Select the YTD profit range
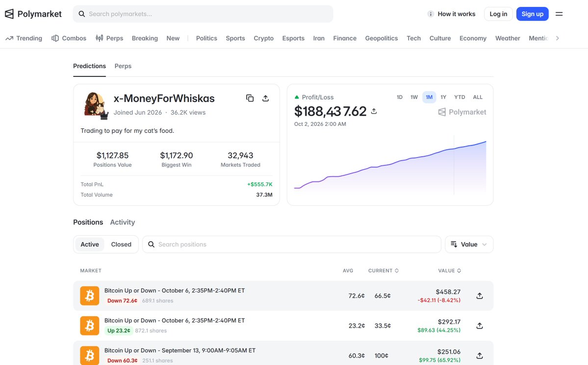Image resolution: width=588 pixels, height=365 pixels. [x=460, y=97]
